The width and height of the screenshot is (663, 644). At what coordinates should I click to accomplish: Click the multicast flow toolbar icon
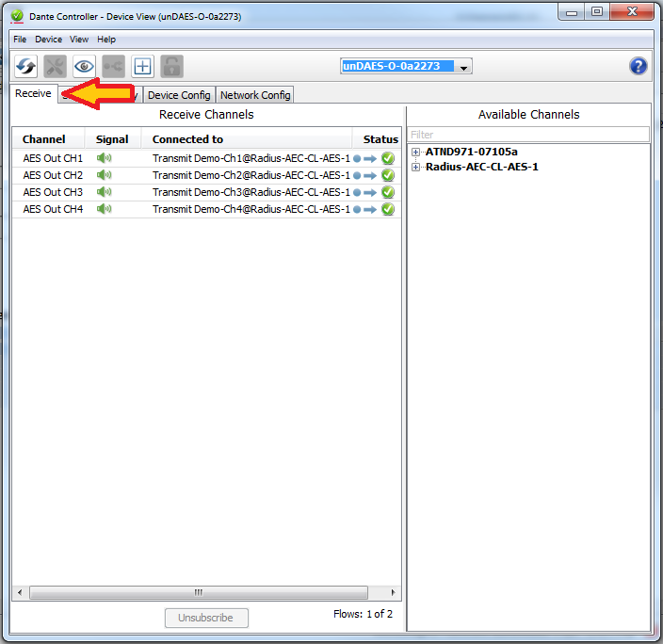pyautogui.click(x=113, y=67)
